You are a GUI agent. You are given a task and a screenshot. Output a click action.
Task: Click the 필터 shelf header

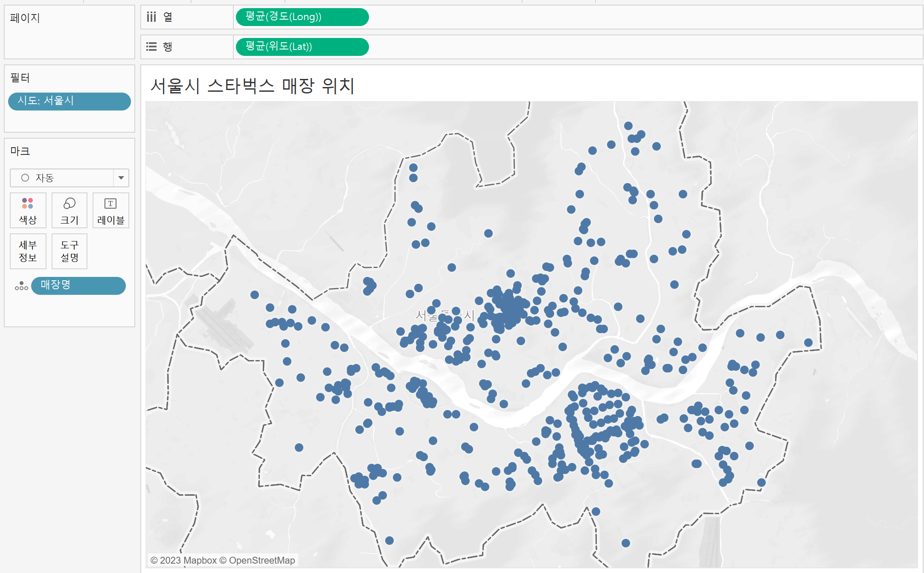pyautogui.click(x=20, y=78)
